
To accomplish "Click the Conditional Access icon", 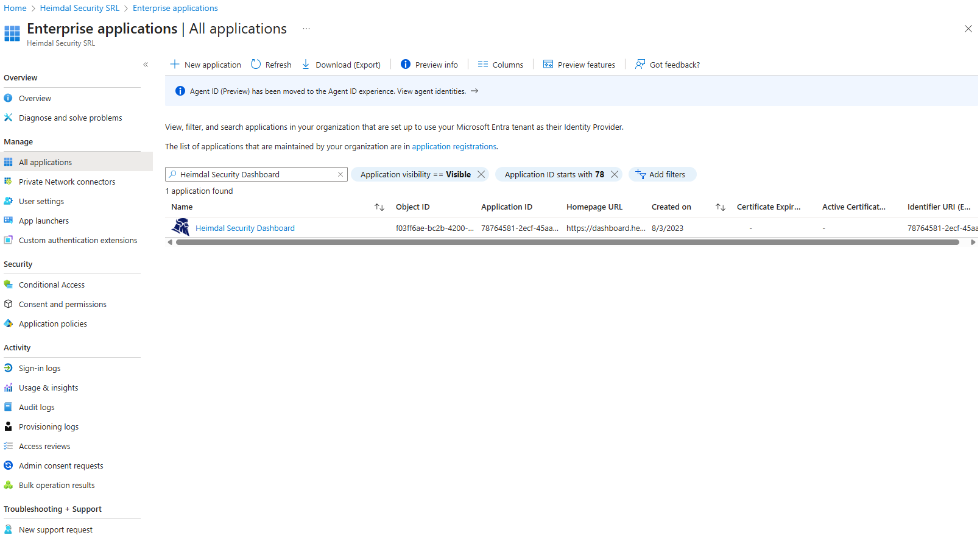I will (9, 285).
